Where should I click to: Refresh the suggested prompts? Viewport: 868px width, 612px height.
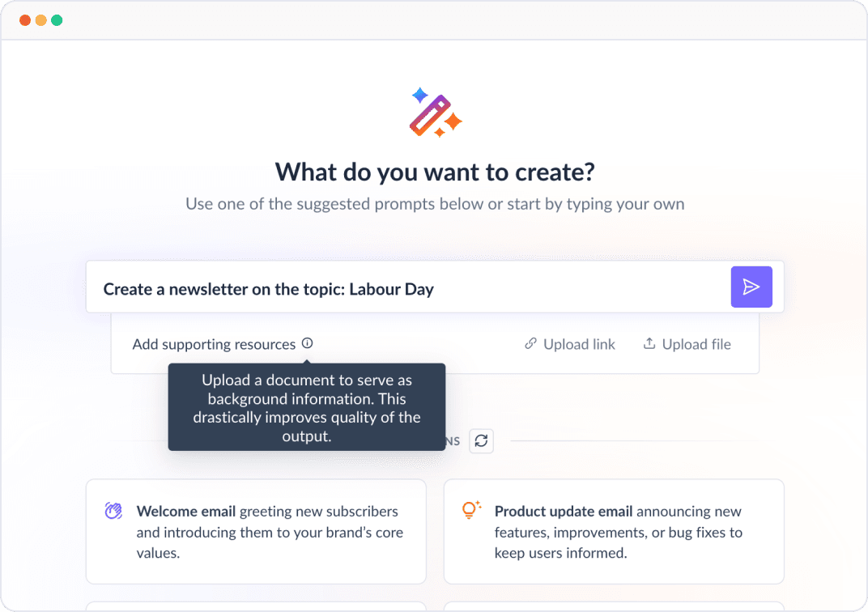[482, 441]
